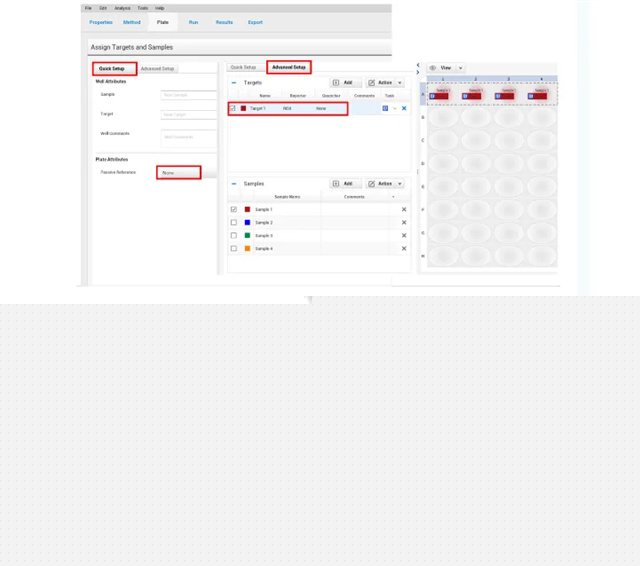Select plate well B2
Image resolution: width=640 pixels, height=566 pixels.
[475, 118]
